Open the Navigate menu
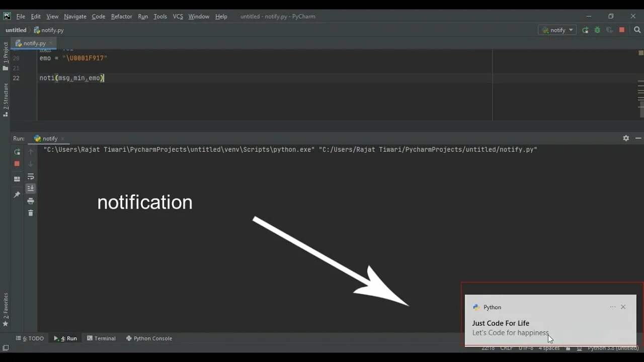The image size is (644, 362). click(x=75, y=17)
